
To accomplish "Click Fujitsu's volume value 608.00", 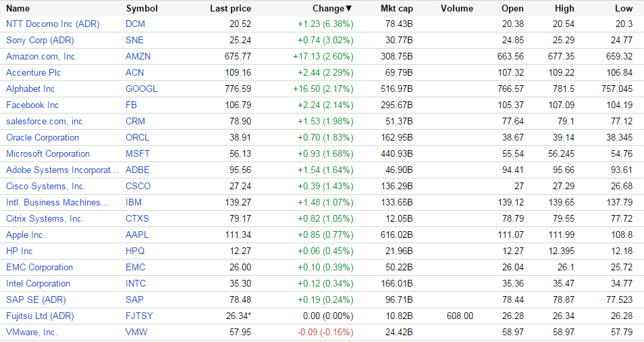I will [x=460, y=316].
